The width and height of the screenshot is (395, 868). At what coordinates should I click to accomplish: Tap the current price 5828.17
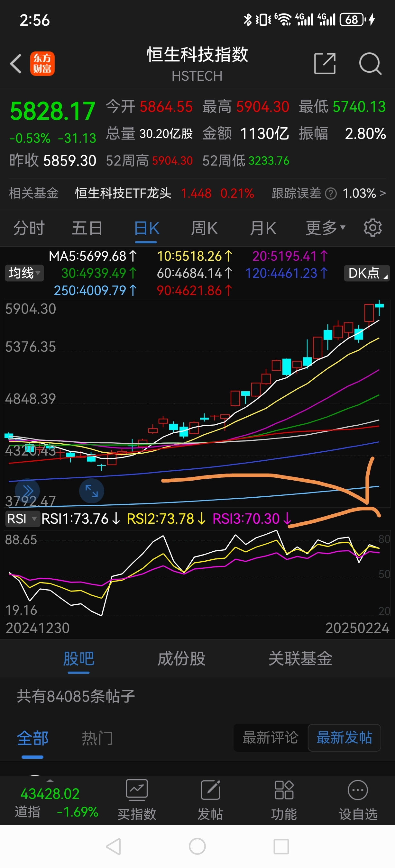coord(52,111)
